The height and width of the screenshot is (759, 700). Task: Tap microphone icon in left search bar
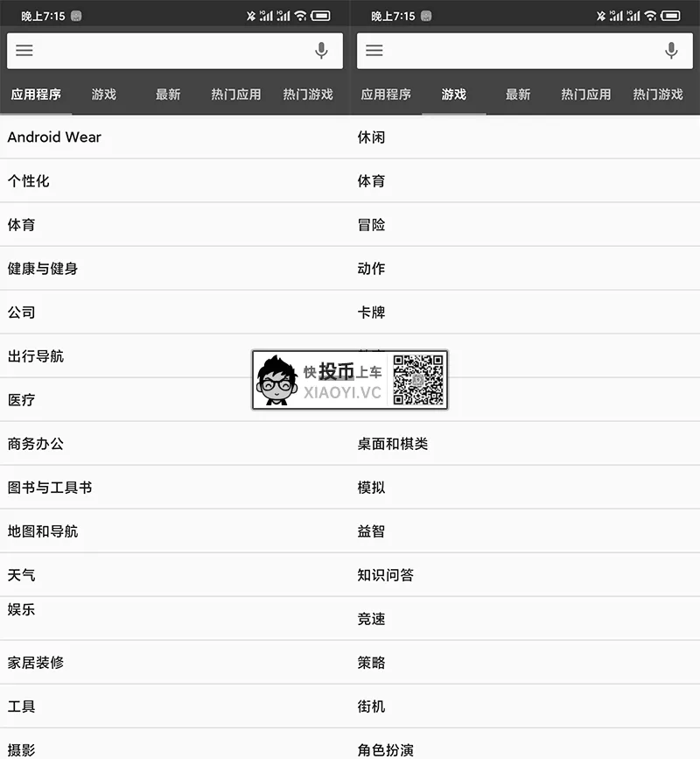321,51
